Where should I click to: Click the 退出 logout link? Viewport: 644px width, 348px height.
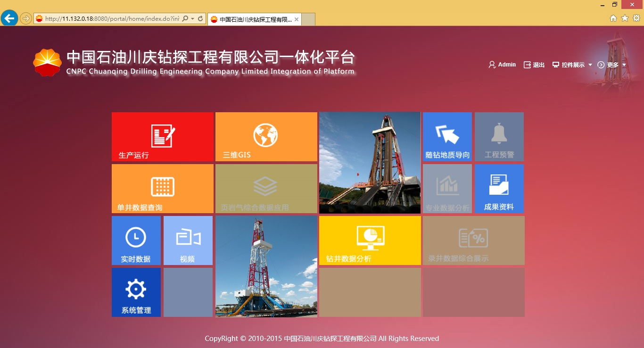(534, 65)
